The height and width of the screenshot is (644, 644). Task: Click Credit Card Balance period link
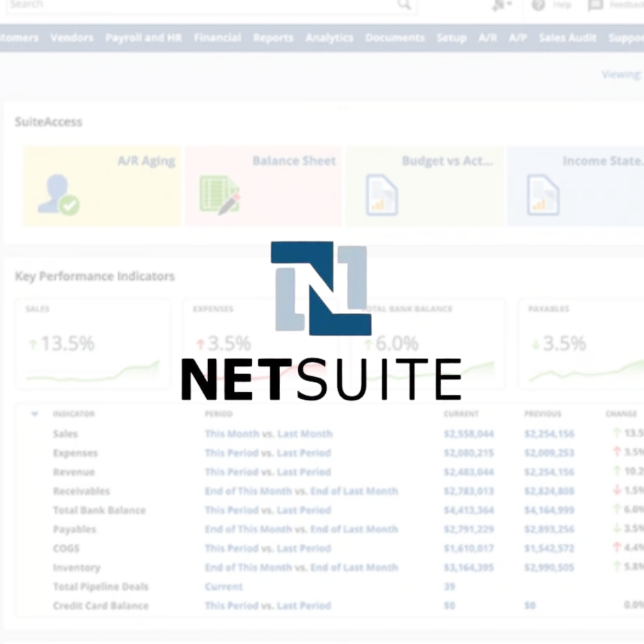coord(268,605)
